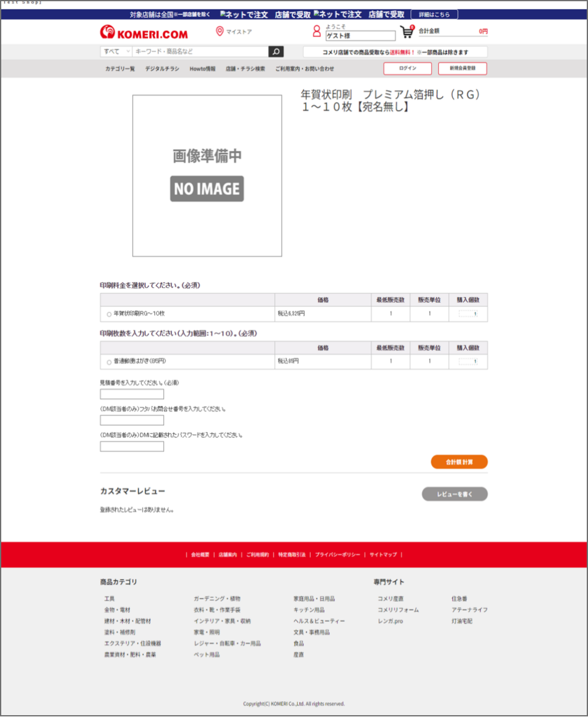Open the shopping cart icon
Viewport: 588px width, 717px height.
[x=407, y=32]
